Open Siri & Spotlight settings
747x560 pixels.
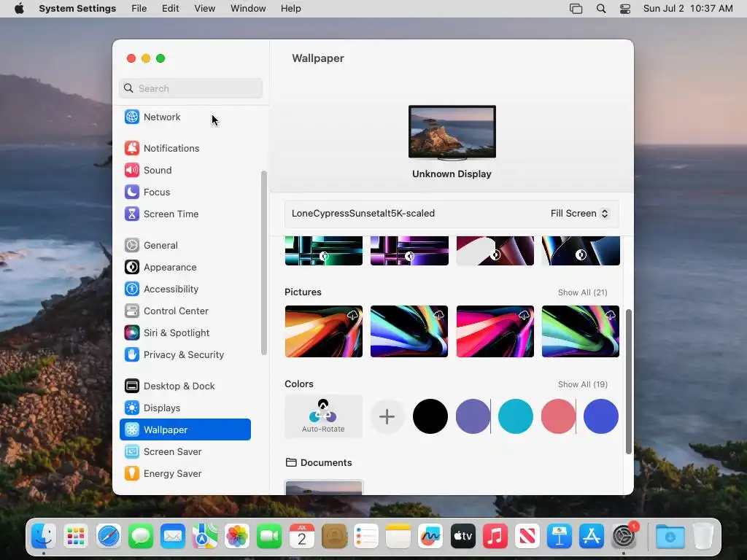(185, 332)
